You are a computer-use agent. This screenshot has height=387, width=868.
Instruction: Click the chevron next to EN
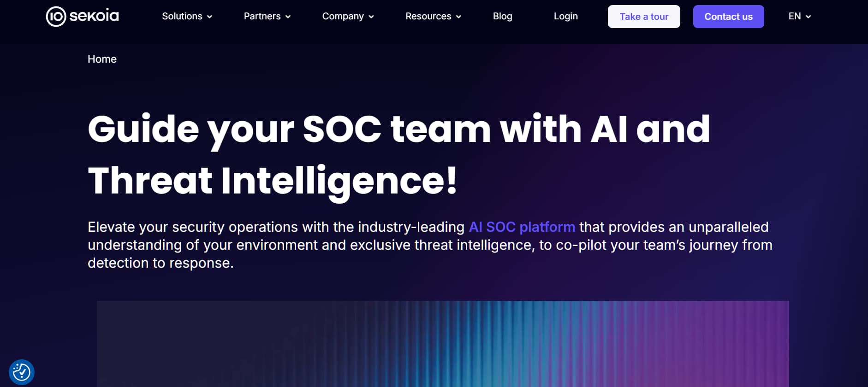coord(808,17)
